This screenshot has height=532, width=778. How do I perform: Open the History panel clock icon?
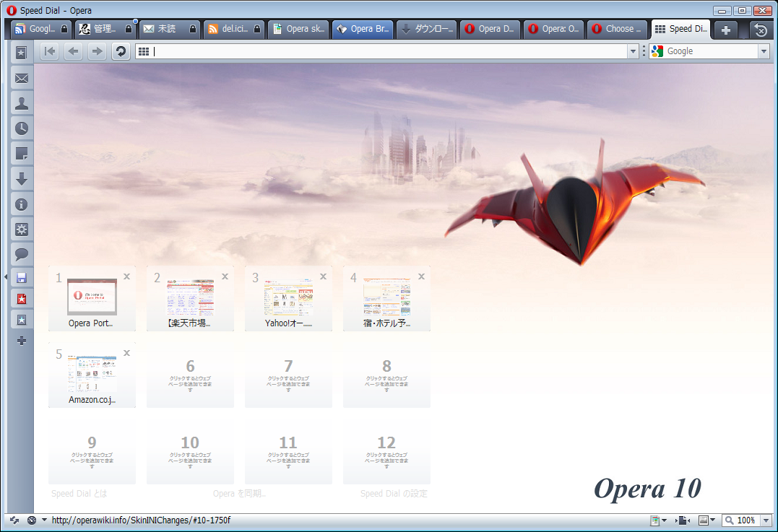[22, 128]
